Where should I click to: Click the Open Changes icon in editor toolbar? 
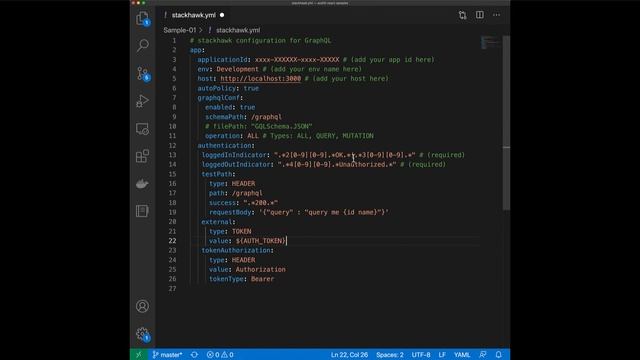462,15
